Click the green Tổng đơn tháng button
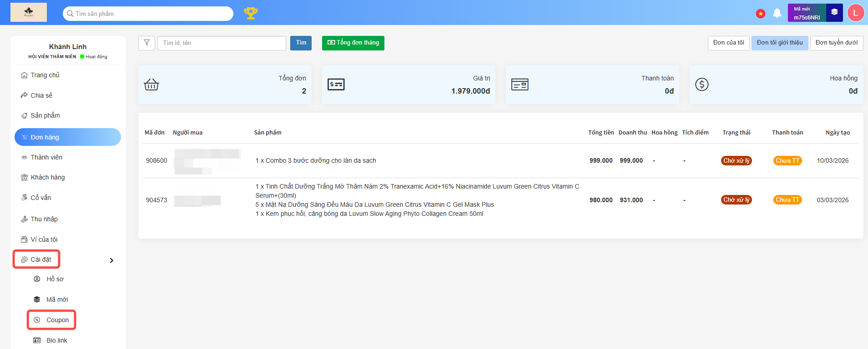The width and height of the screenshot is (868, 349). [x=353, y=43]
